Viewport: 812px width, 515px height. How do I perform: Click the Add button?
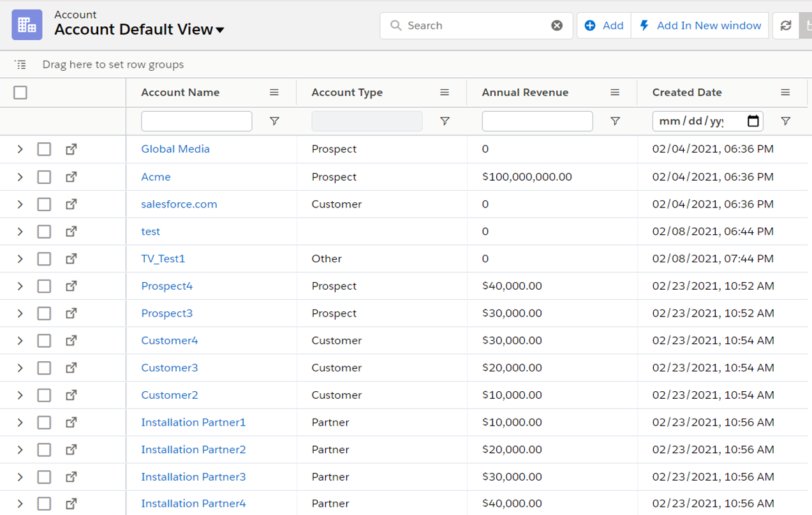point(603,26)
